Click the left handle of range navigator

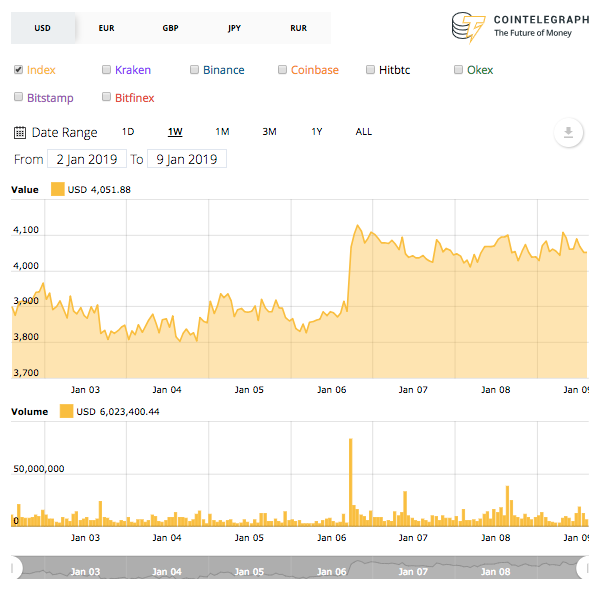click(16, 567)
